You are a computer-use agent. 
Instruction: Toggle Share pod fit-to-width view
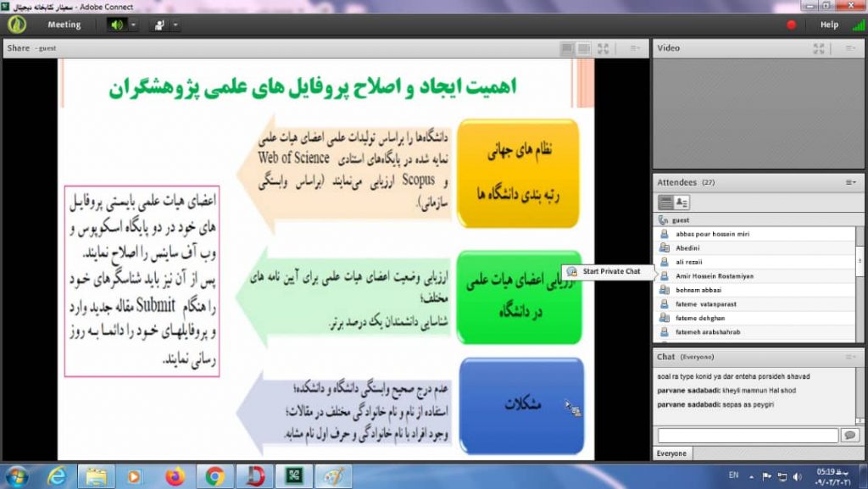(x=584, y=48)
